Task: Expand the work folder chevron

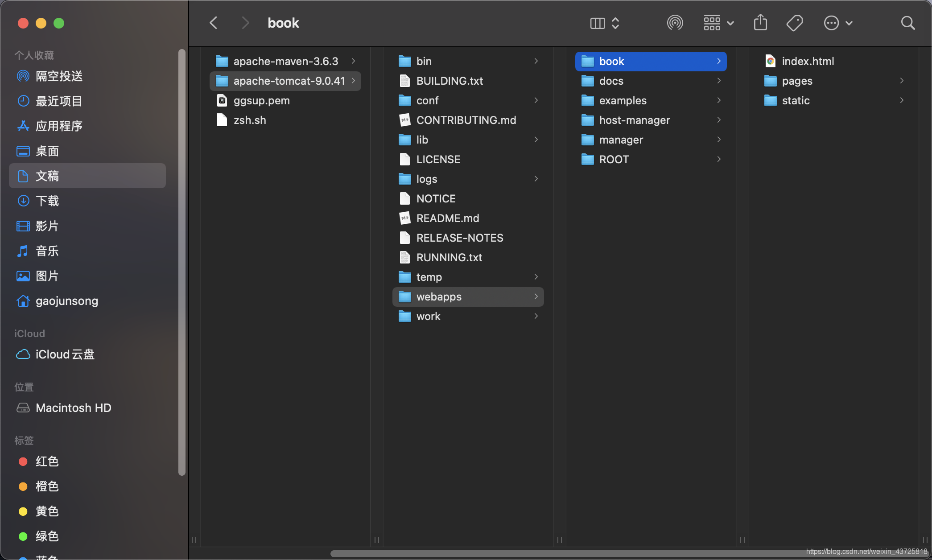Action: click(536, 316)
